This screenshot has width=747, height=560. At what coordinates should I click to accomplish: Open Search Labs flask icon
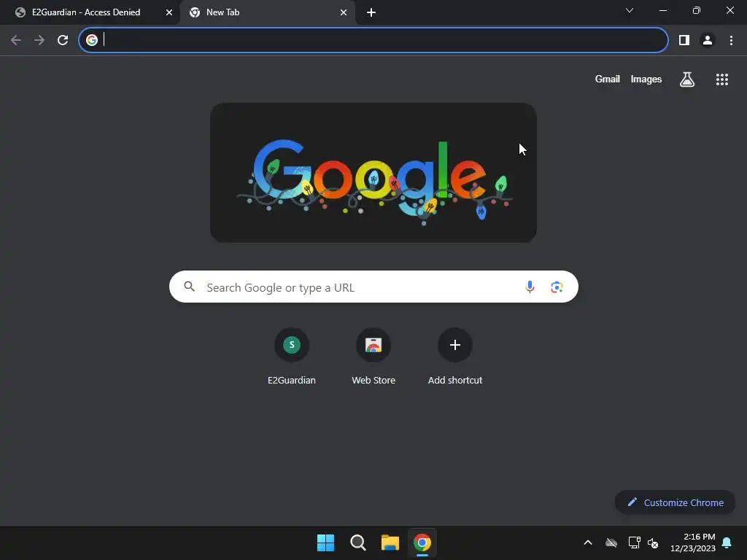pyautogui.click(x=686, y=79)
